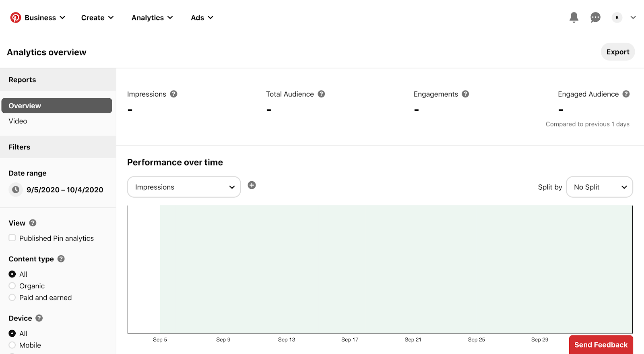Select All under Device
This screenshot has width=644, height=354.
pyautogui.click(x=12, y=333)
